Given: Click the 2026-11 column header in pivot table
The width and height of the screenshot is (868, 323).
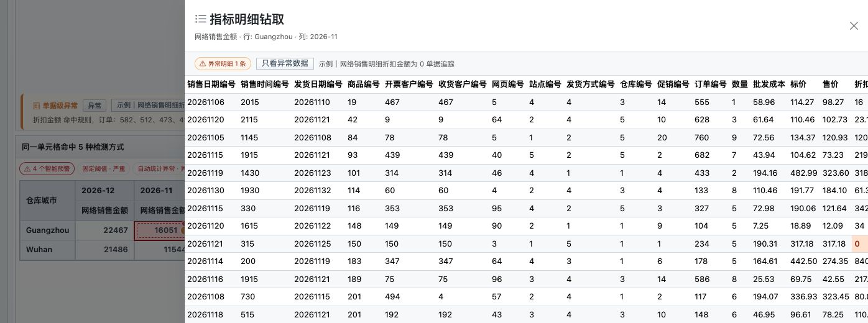Looking at the screenshot, I should (159, 190).
